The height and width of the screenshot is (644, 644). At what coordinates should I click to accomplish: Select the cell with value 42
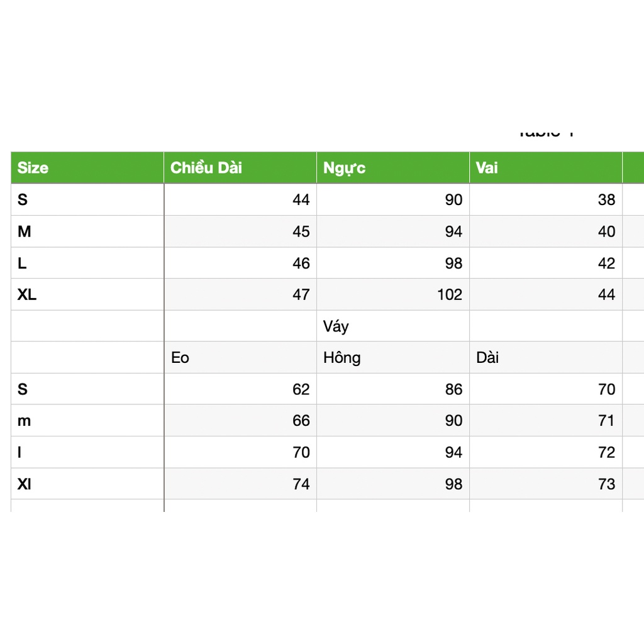(546, 263)
